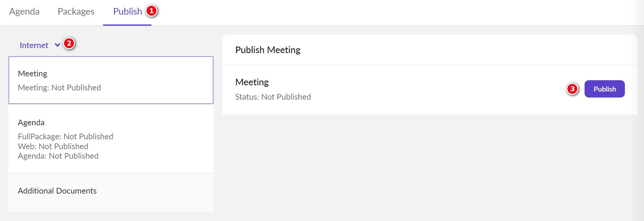Click the chevron next to Internet
Image resolution: width=644 pixels, height=221 pixels.
(x=58, y=46)
